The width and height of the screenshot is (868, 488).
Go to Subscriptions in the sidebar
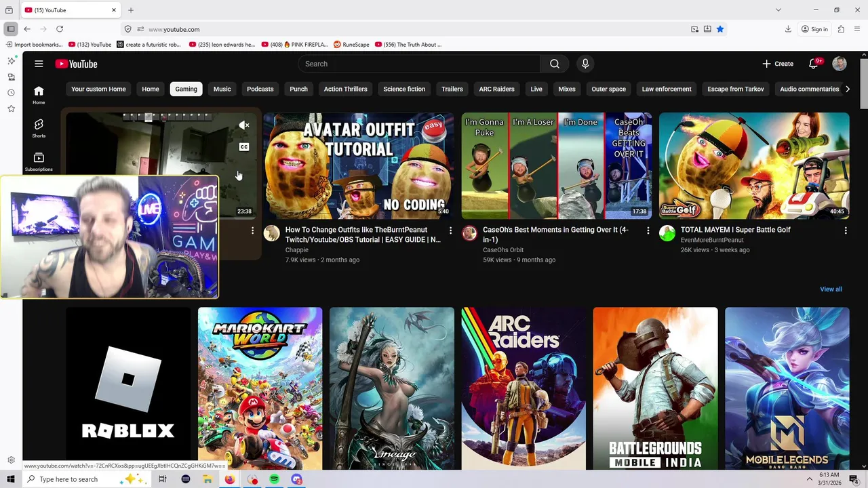(x=39, y=161)
